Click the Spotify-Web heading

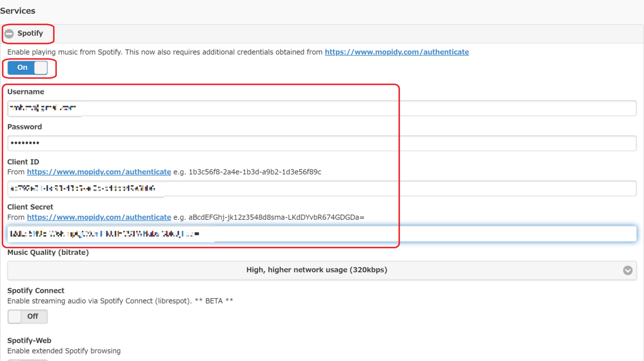pos(30,341)
